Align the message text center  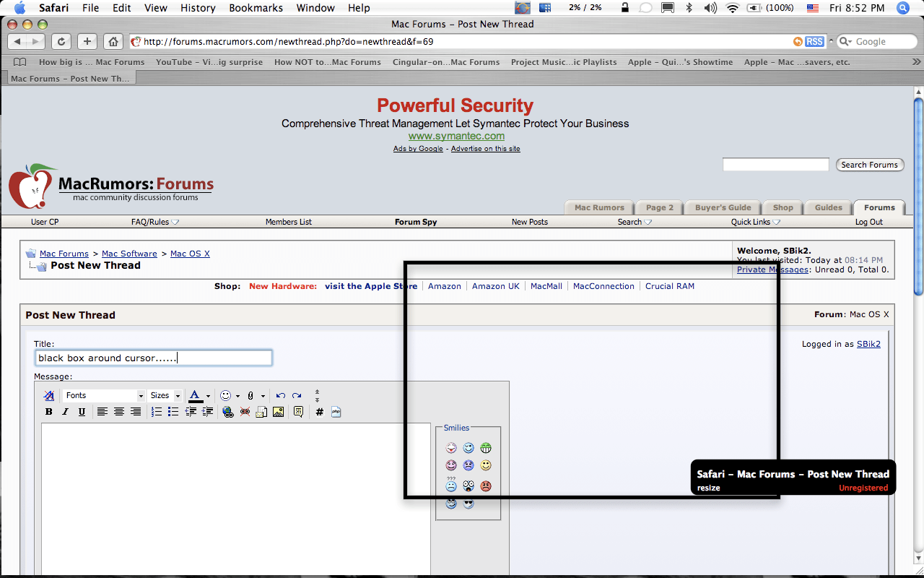tap(119, 411)
